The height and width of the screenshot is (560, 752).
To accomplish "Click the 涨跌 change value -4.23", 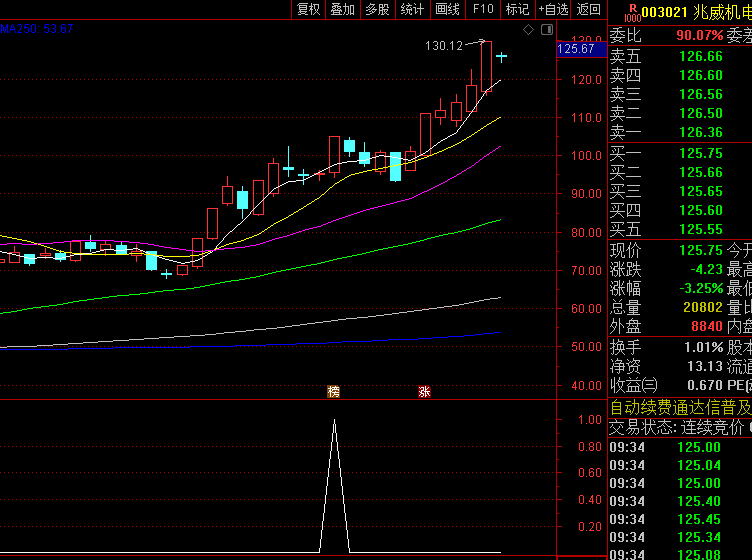I will click(706, 269).
